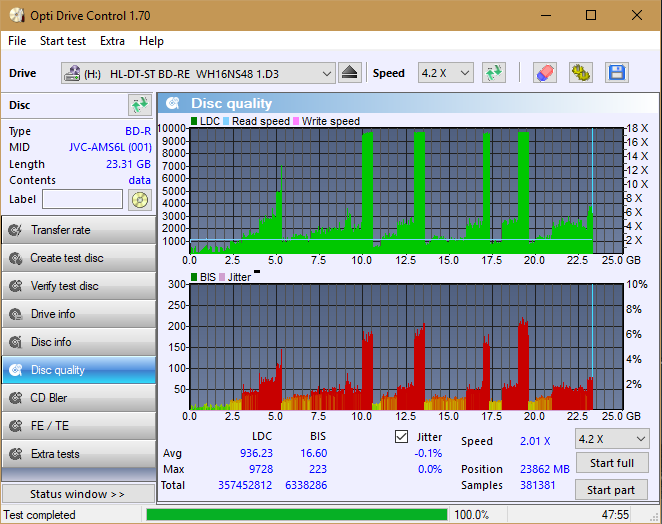
Task: Click the FE / TE sidebar icon
Action: pyautogui.click(x=16, y=426)
